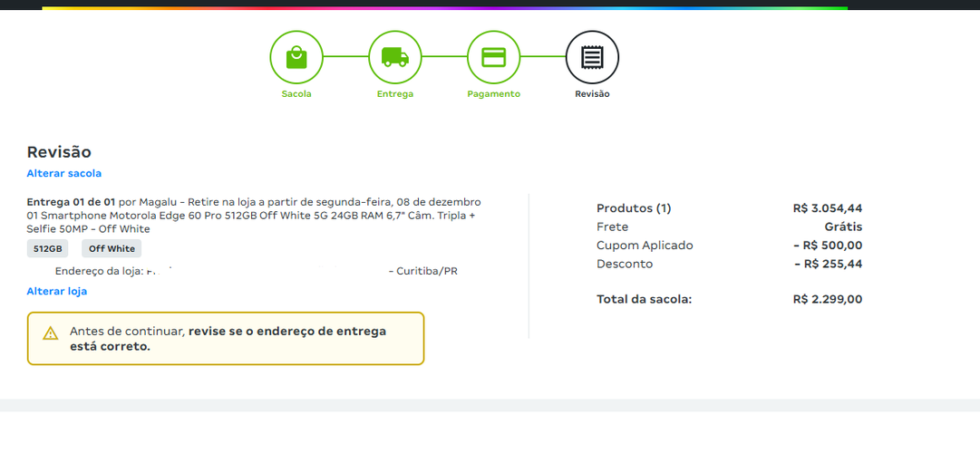
Task: Go to the Sacola step label
Action: 296,94
